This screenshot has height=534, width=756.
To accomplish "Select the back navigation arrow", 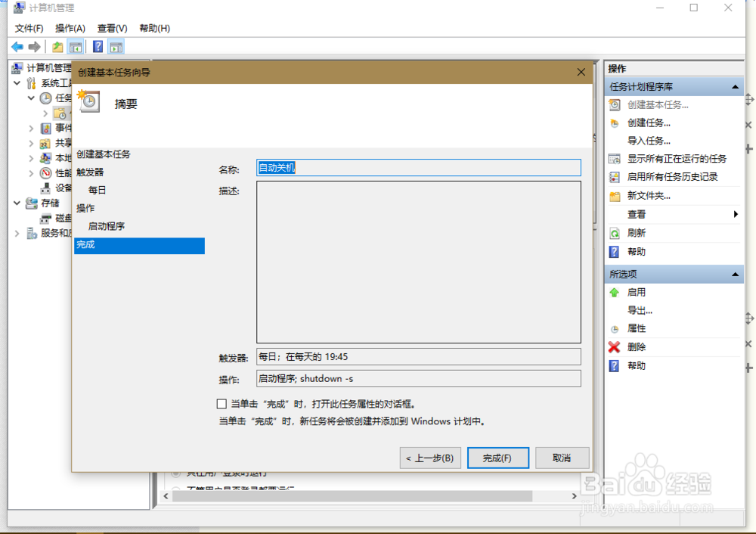I will click(16, 46).
